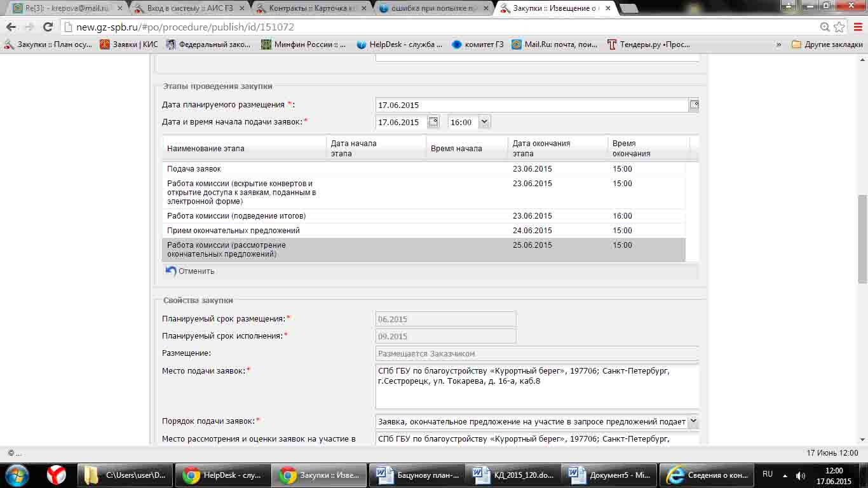Image resolution: width=868 pixels, height=488 pixels.
Task: Open the C:\Users\user Explorer window in taskbar
Action: tap(125, 475)
